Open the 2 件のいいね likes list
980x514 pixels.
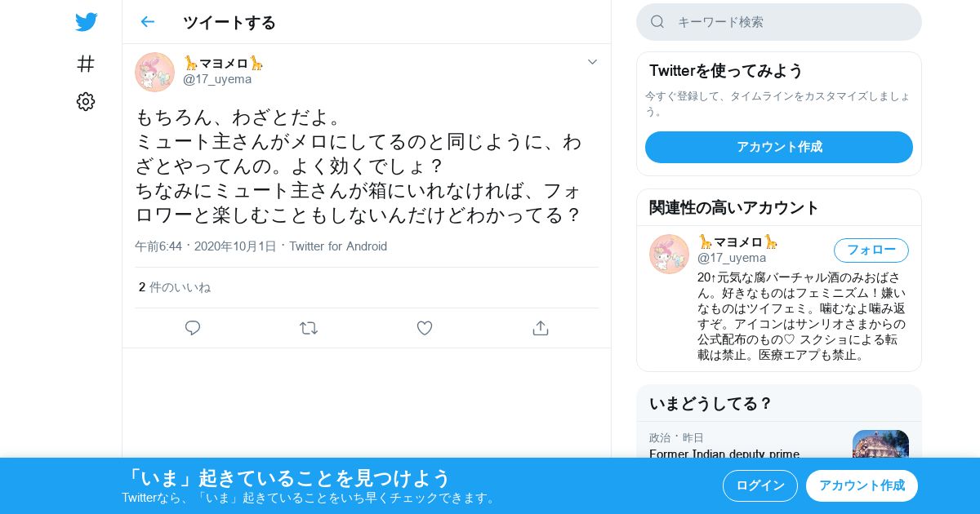click(x=175, y=287)
